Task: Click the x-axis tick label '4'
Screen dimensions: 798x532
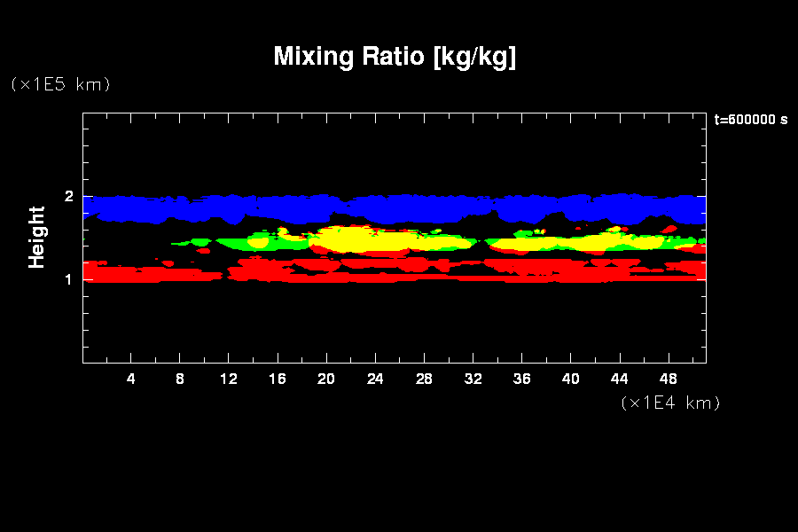Action: tap(131, 379)
